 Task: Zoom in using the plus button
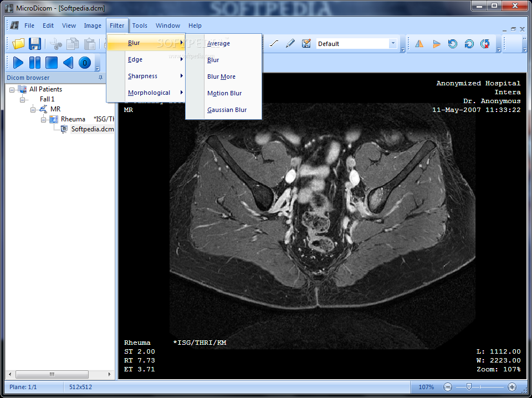512,387
